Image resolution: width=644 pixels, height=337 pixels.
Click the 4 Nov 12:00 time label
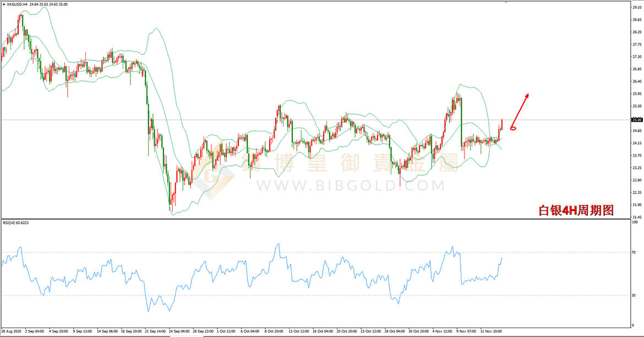click(x=443, y=331)
